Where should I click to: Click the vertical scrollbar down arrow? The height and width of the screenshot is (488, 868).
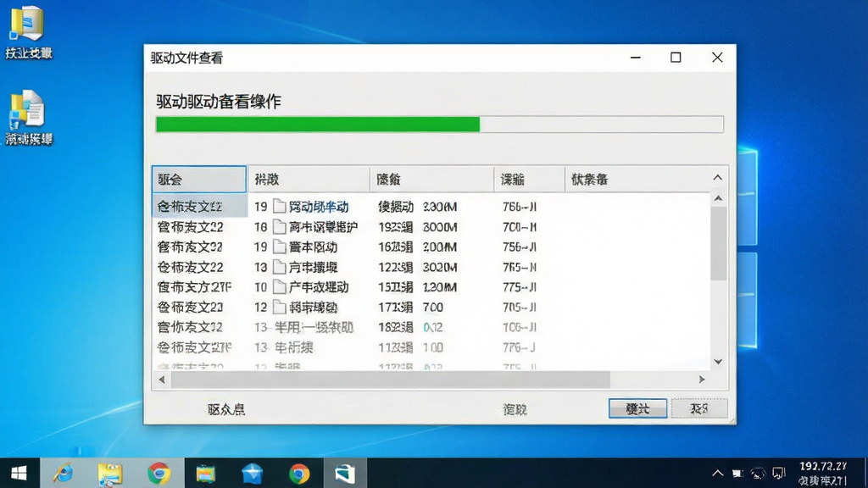point(719,362)
